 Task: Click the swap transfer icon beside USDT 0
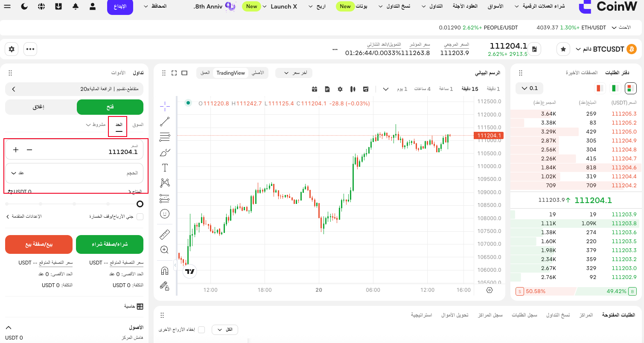[10, 192]
